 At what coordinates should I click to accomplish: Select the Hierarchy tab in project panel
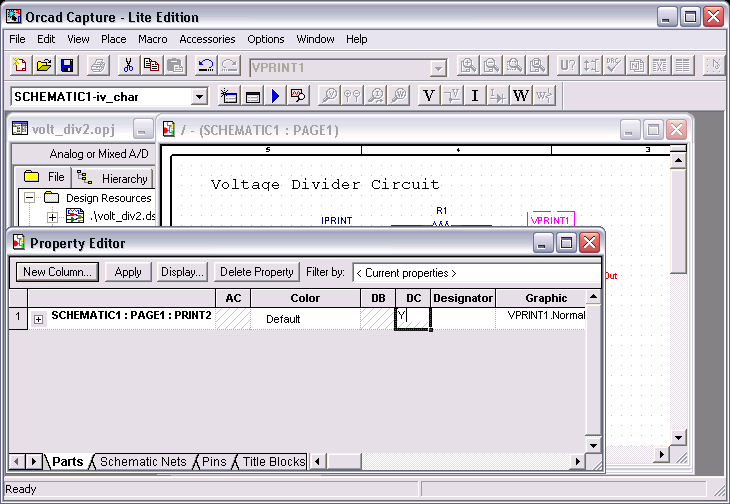coord(113,178)
